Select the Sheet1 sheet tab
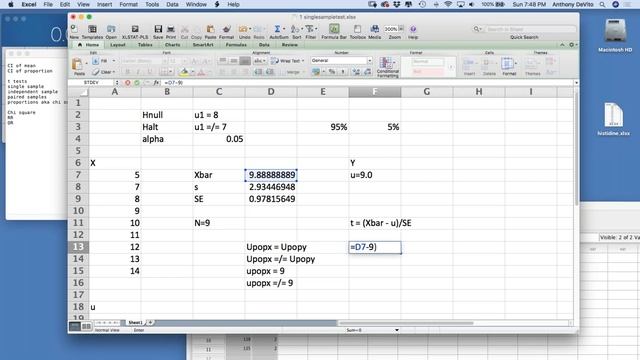This screenshot has width=640, height=360. [135, 322]
